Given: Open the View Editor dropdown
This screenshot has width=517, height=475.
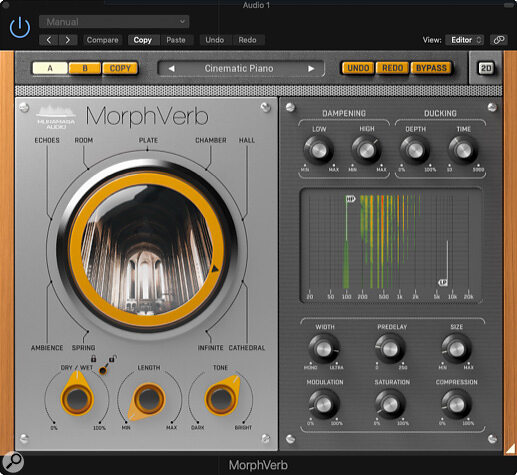Looking at the screenshot, I should click(465, 40).
